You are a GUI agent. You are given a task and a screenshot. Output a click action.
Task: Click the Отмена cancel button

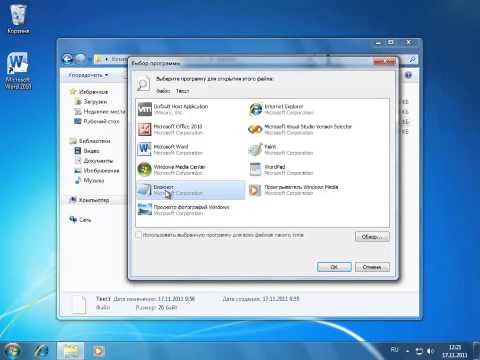[372, 267]
